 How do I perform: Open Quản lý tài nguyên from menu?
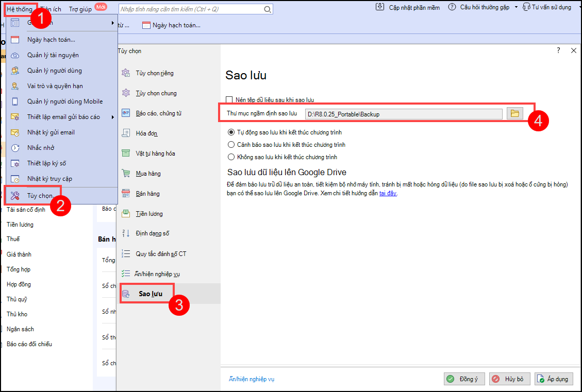coord(53,55)
